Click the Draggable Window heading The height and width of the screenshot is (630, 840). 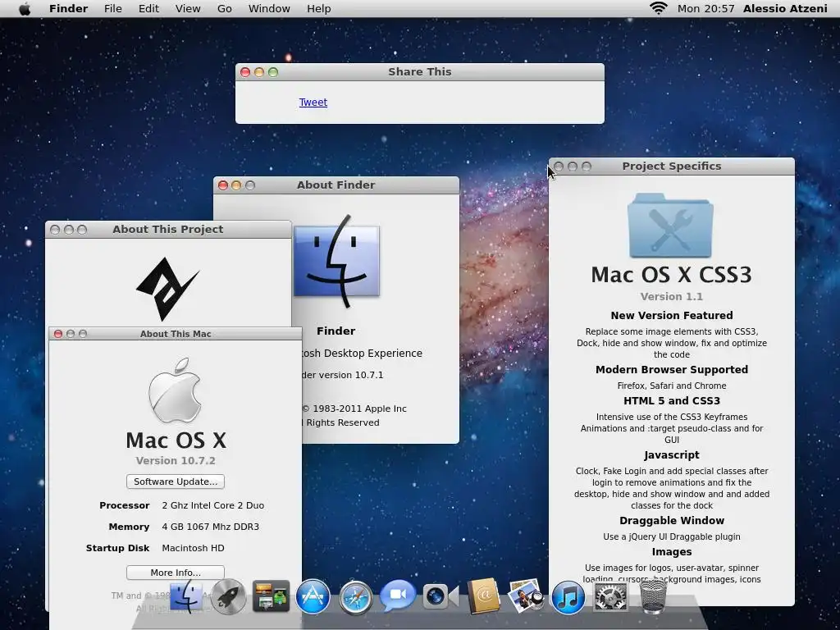click(x=672, y=521)
